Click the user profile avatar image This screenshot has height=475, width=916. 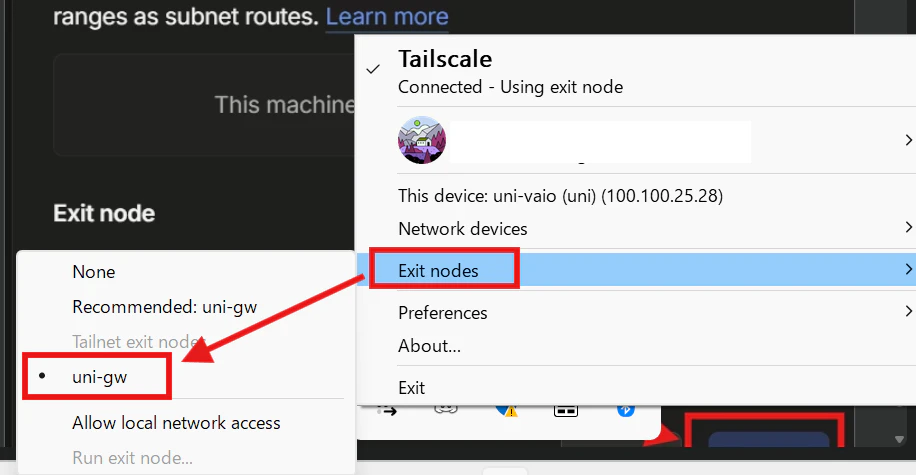[422, 140]
